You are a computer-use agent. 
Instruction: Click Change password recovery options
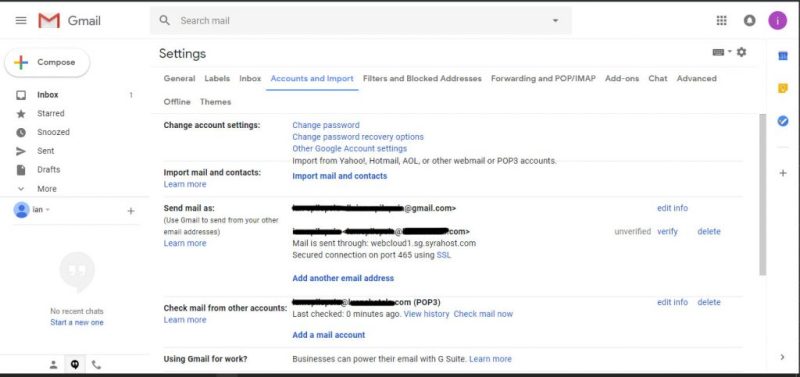(x=358, y=137)
